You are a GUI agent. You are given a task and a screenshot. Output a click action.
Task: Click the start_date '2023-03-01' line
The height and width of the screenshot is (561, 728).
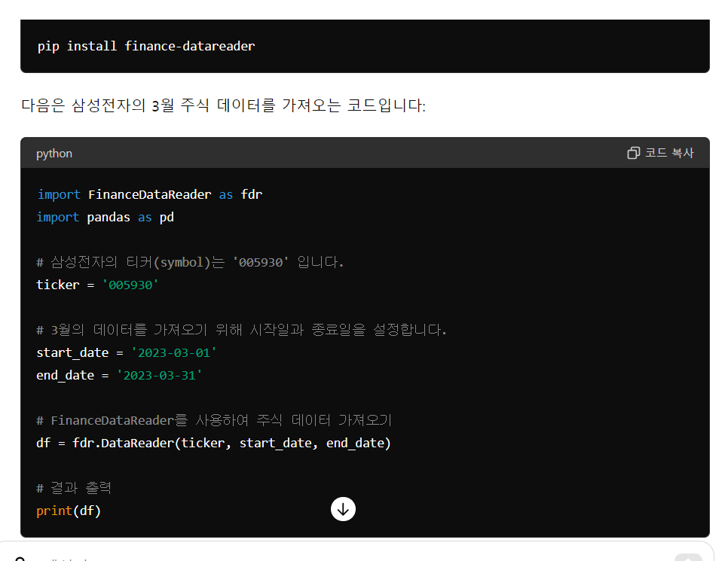pyautogui.click(x=127, y=352)
